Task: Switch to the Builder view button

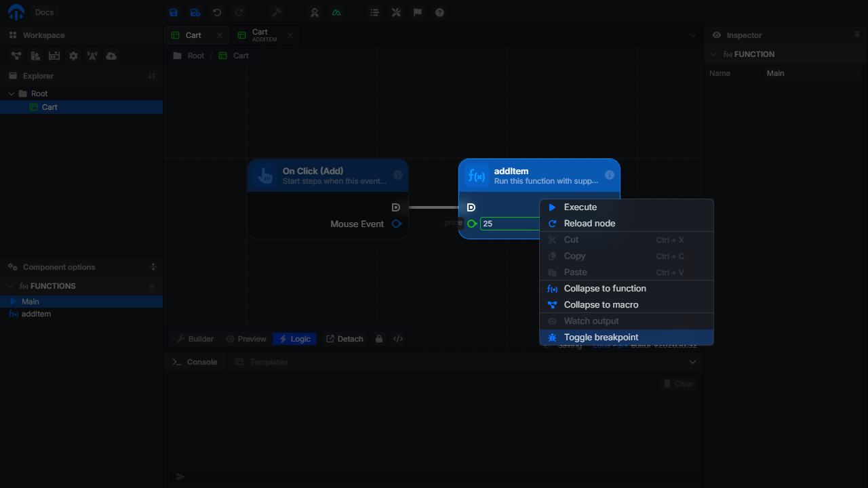Action: pyautogui.click(x=195, y=339)
